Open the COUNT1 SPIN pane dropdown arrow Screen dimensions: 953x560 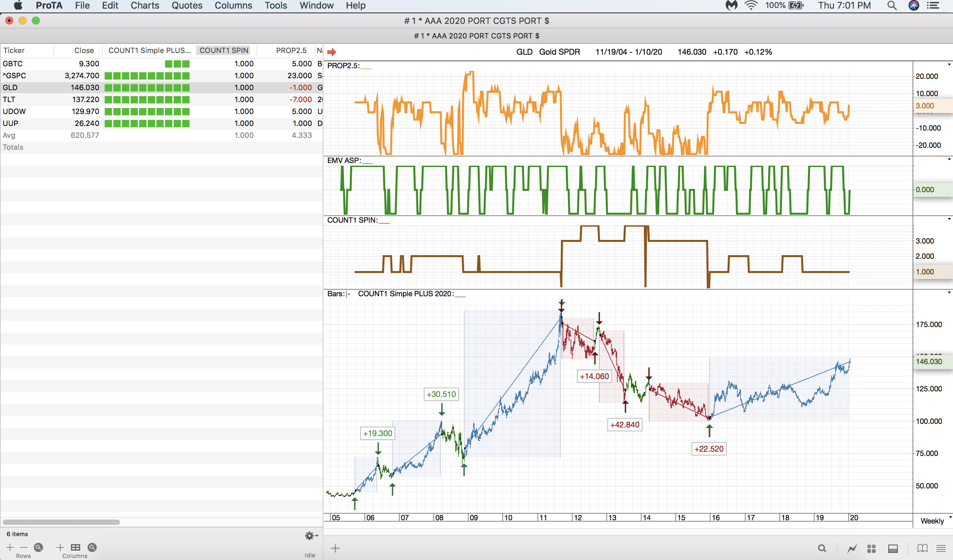949,219
